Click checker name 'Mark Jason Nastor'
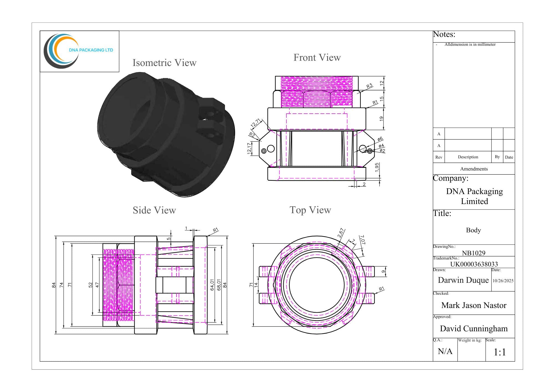This screenshot has height=392, width=555. (x=474, y=305)
